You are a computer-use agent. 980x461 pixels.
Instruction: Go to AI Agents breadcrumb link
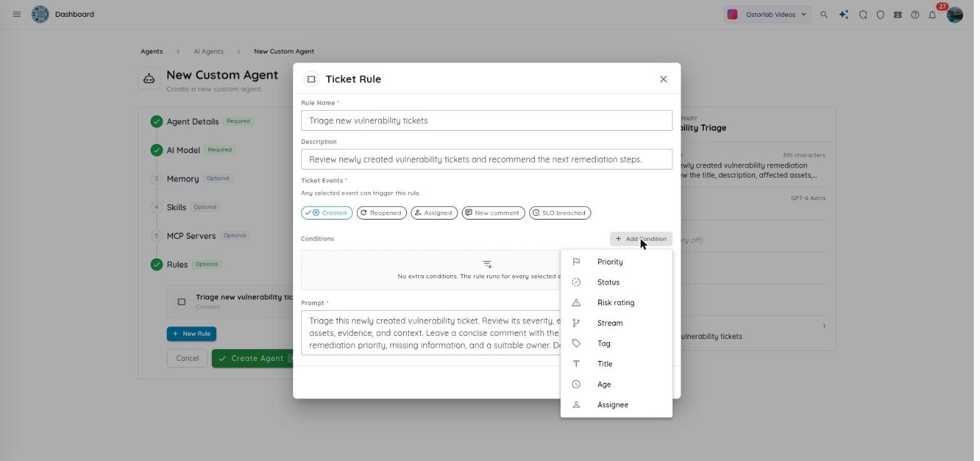pos(208,51)
